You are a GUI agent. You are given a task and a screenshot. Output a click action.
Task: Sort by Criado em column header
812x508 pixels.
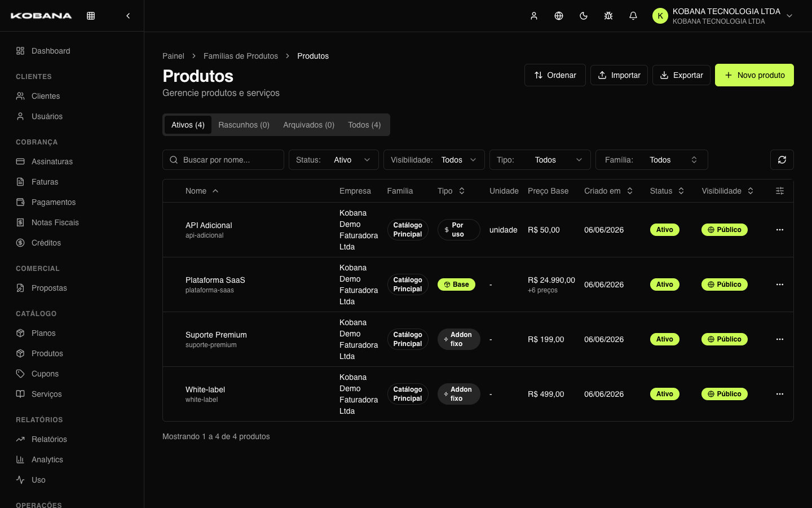click(608, 191)
